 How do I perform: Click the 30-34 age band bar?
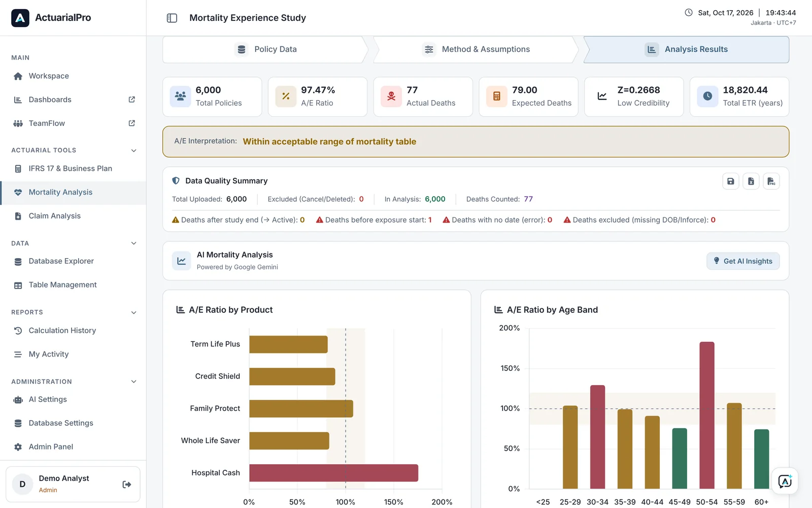(x=598, y=437)
